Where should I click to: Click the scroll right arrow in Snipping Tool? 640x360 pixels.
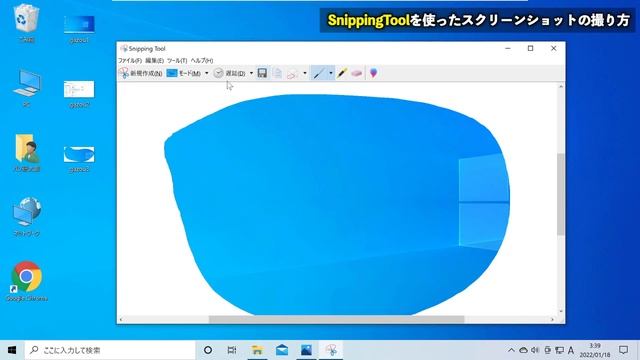553,320
